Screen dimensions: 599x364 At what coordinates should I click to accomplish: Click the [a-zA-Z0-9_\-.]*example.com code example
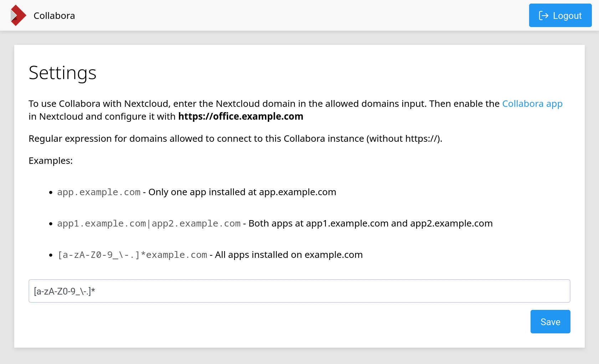tap(132, 255)
